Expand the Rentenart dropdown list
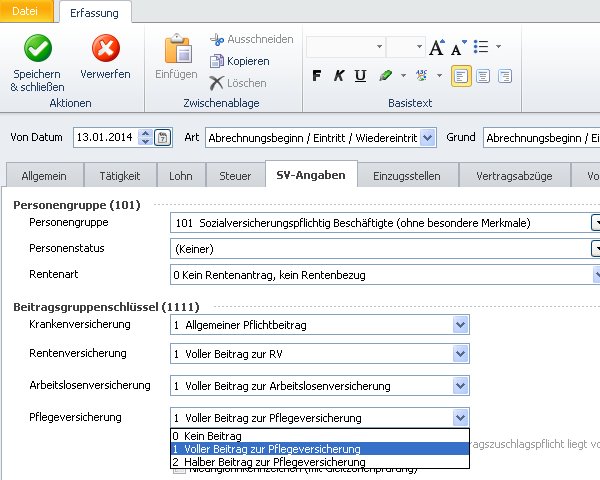This screenshot has width=600, height=480. pyautogui.click(x=596, y=271)
